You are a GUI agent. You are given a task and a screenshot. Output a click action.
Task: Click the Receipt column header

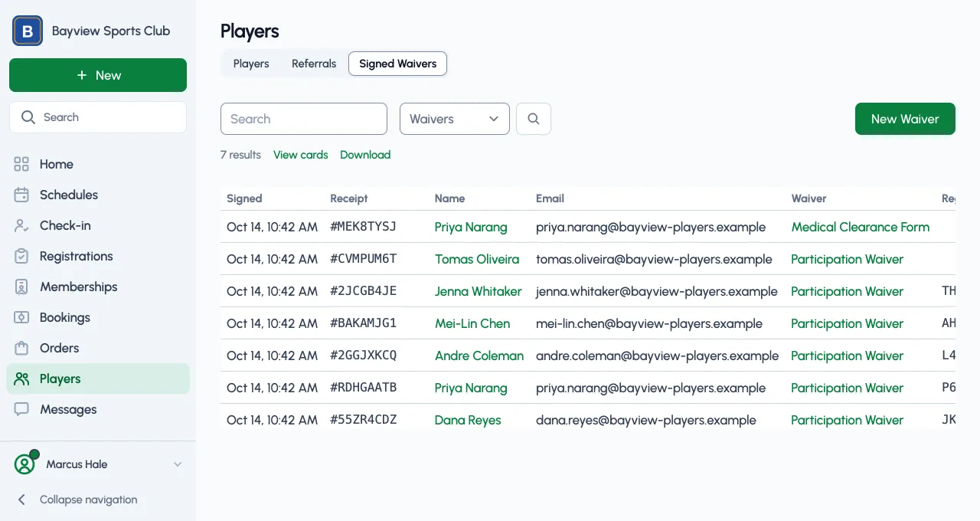(349, 198)
